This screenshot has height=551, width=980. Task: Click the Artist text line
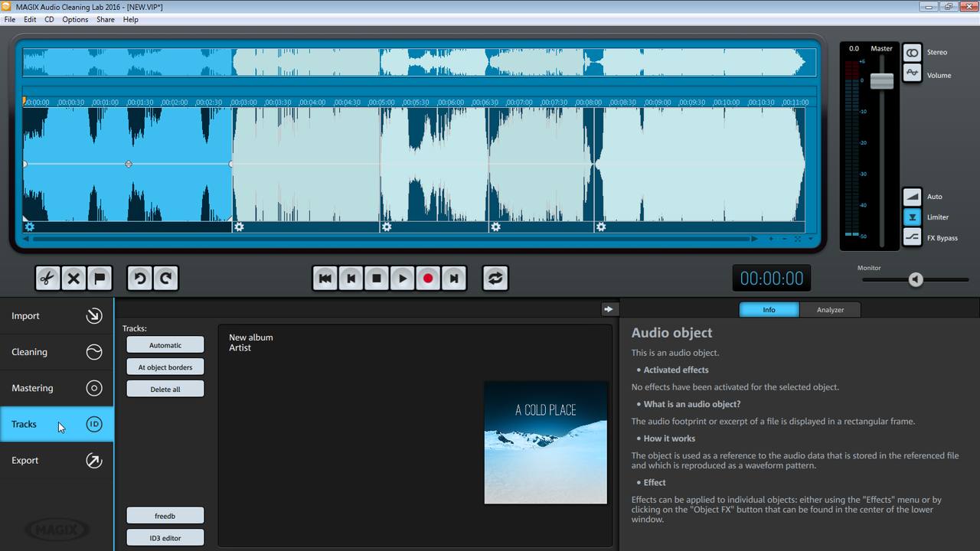coord(240,347)
